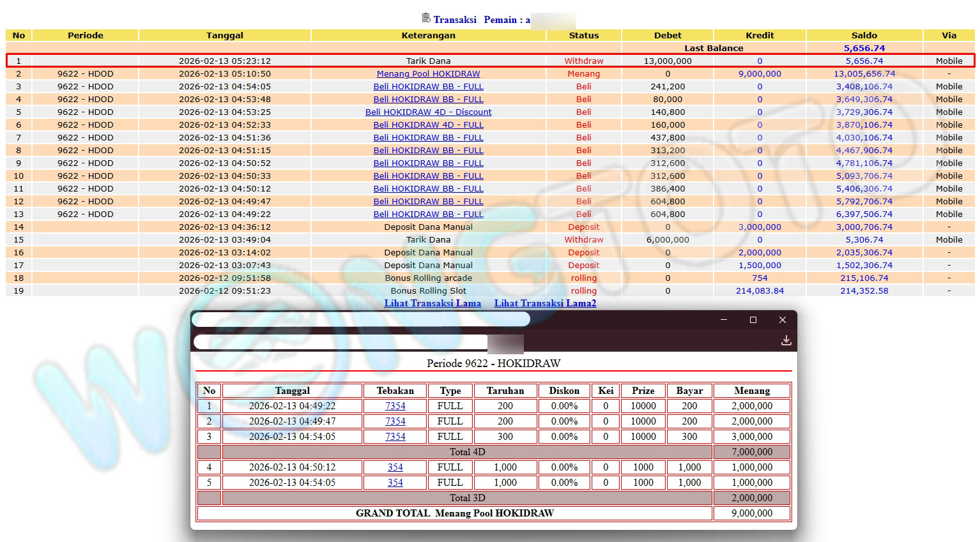Click the Keterangan column header
The width and height of the screenshot is (980, 542).
428,36
